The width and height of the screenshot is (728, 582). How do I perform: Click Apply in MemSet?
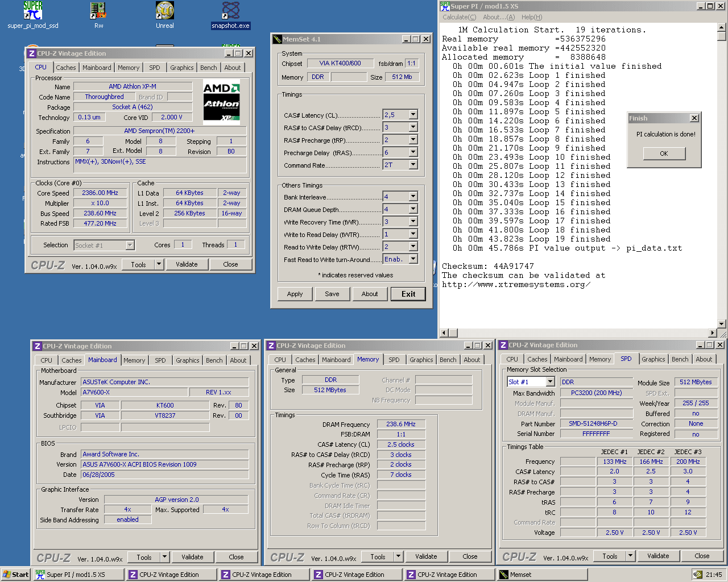point(295,294)
